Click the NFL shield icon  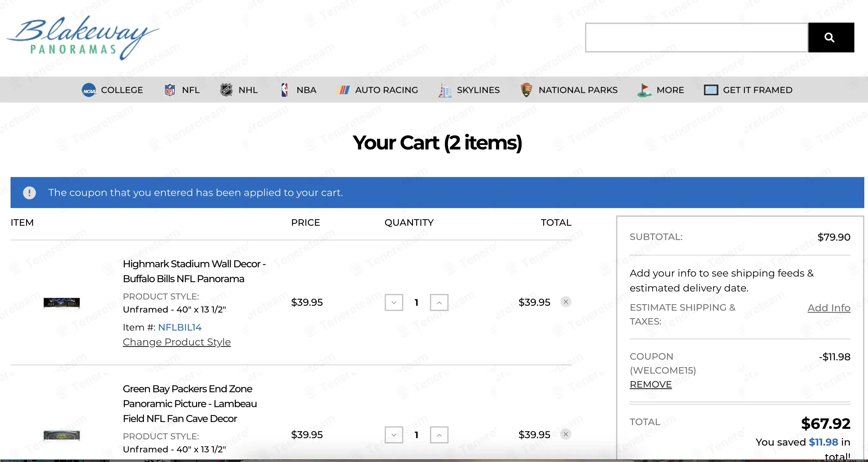[x=170, y=90]
